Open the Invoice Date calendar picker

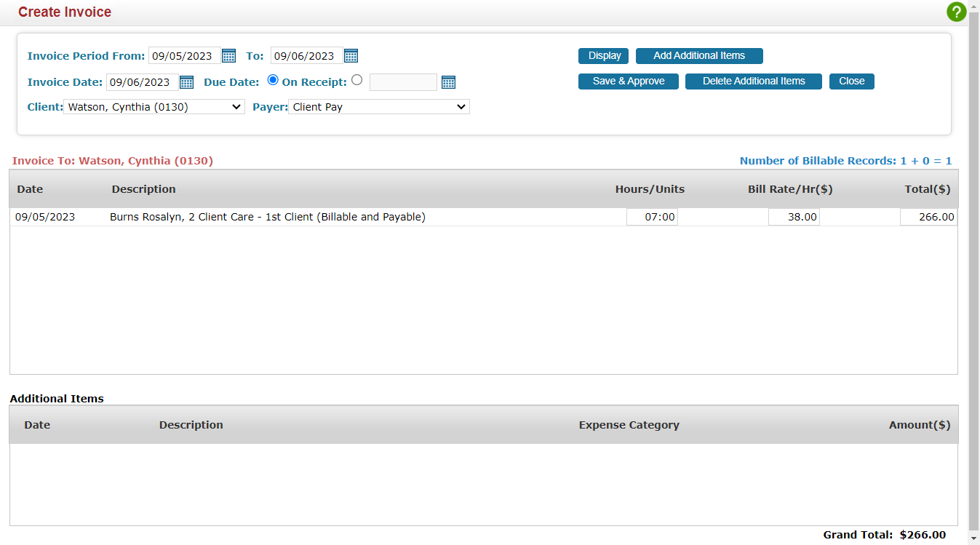click(186, 81)
